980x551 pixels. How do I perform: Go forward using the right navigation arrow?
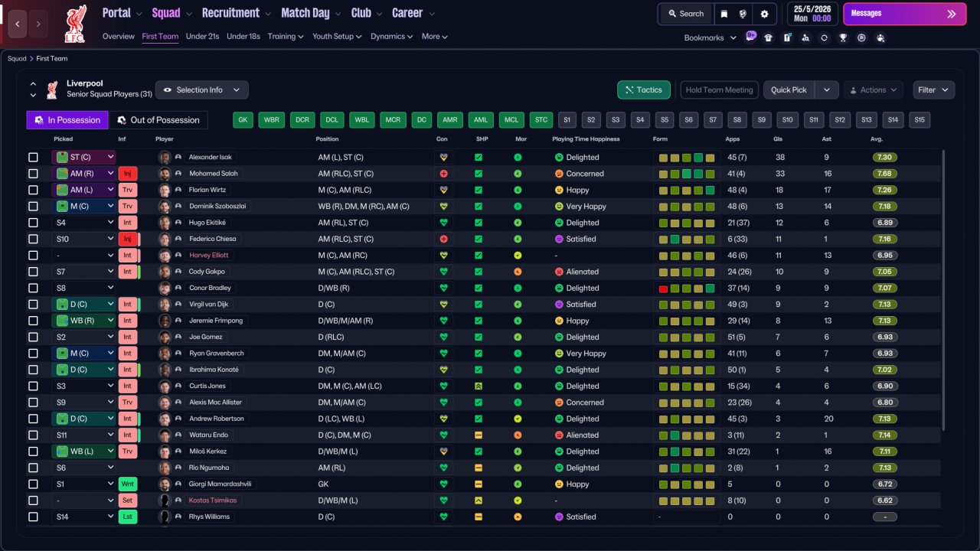point(38,24)
